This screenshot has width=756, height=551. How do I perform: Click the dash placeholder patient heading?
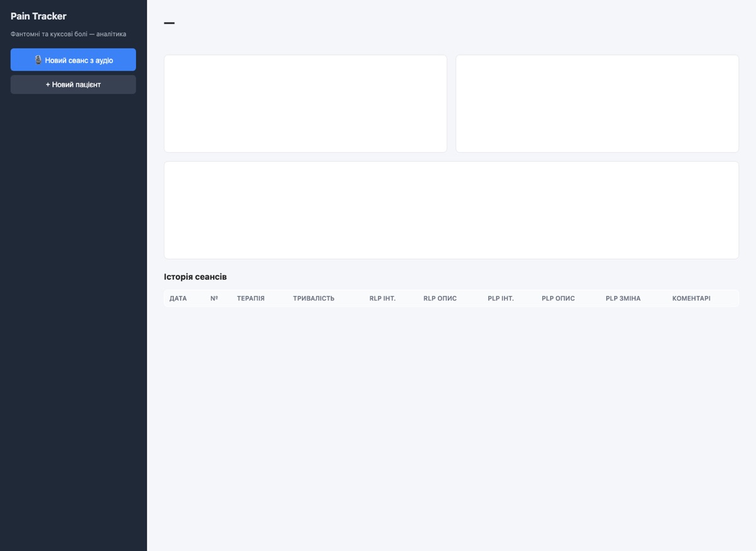coord(169,23)
